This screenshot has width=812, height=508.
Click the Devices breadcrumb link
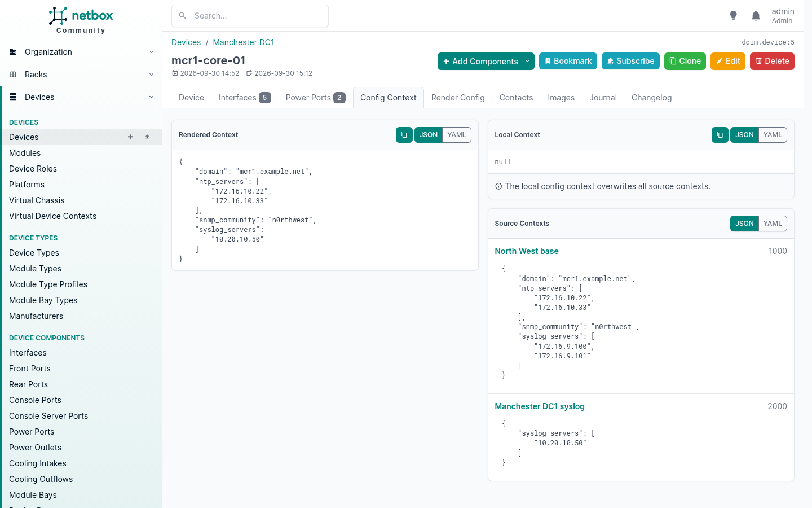(186, 42)
